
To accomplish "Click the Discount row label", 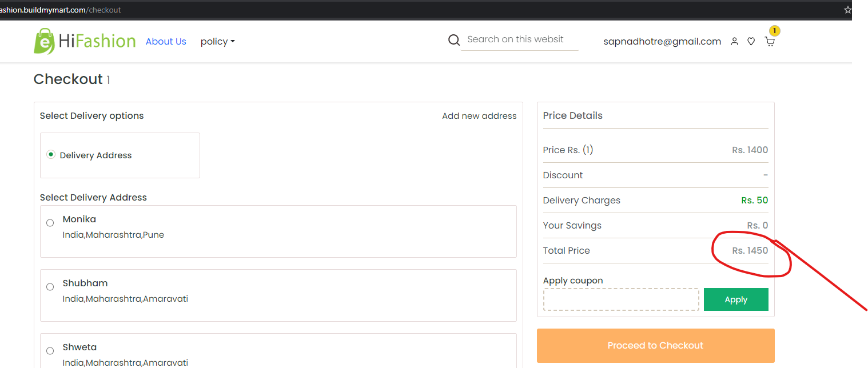I will coord(563,175).
